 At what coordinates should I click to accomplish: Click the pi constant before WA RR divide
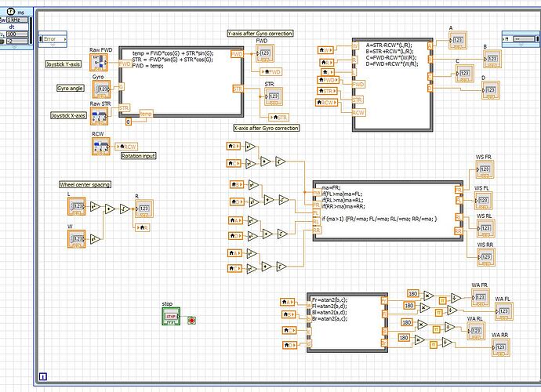coord(434,344)
